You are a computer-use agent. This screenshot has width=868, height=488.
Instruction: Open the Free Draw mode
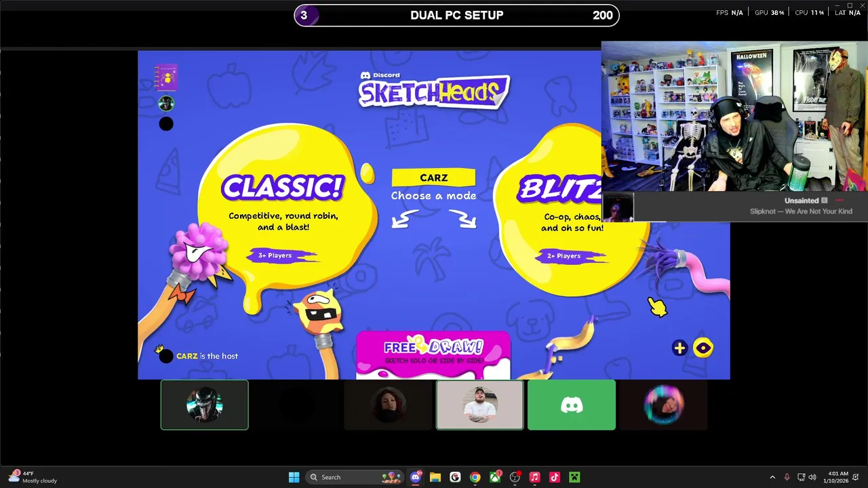coord(433,354)
